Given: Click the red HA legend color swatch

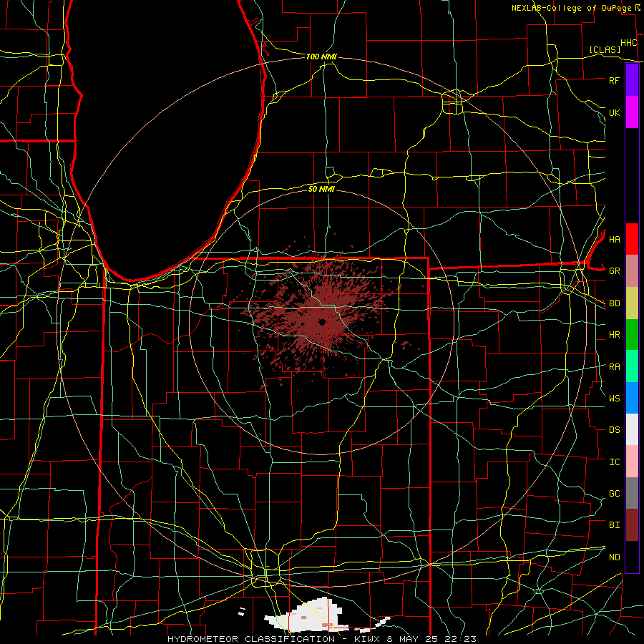Looking at the screenshot, I should (632, 239).
